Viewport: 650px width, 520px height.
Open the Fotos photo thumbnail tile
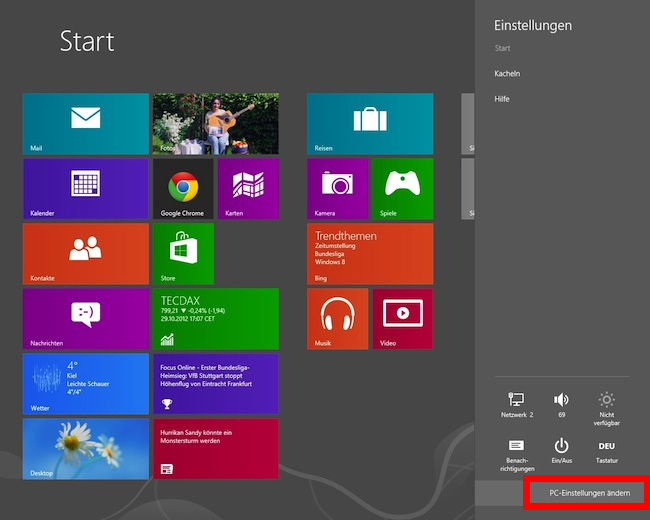click(x=215, y=124)
